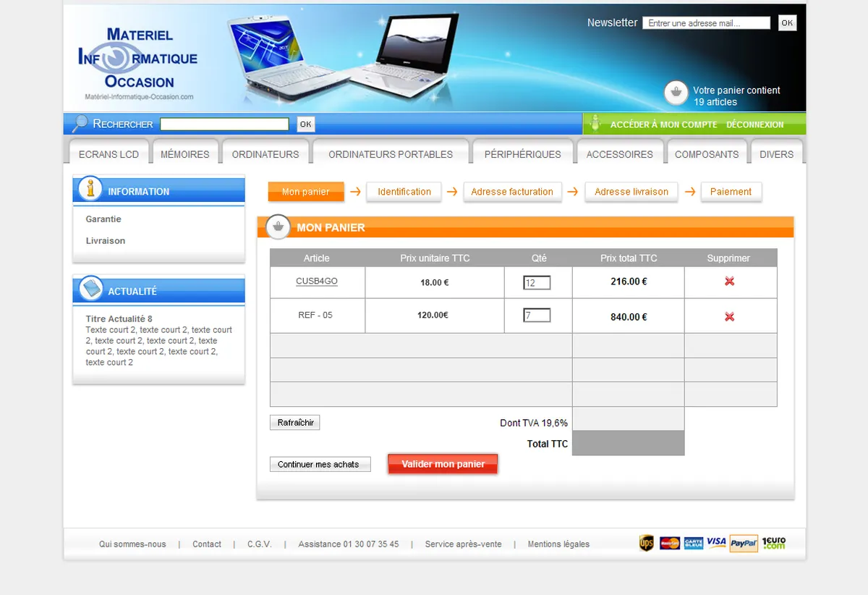
Task: Click Rafraîchir to refresh the cart
Action: [x=294, y=422]
